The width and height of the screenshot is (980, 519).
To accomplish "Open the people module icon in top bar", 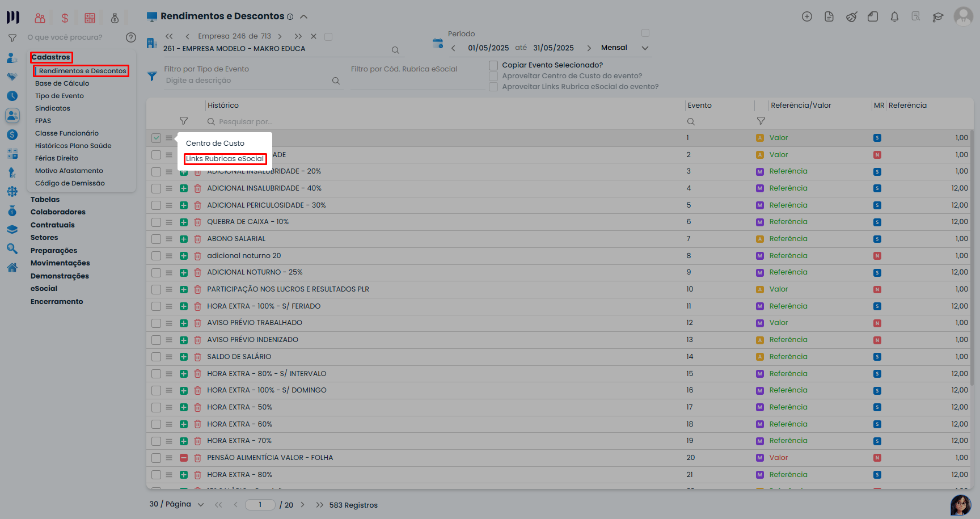I will click(40, 18).
